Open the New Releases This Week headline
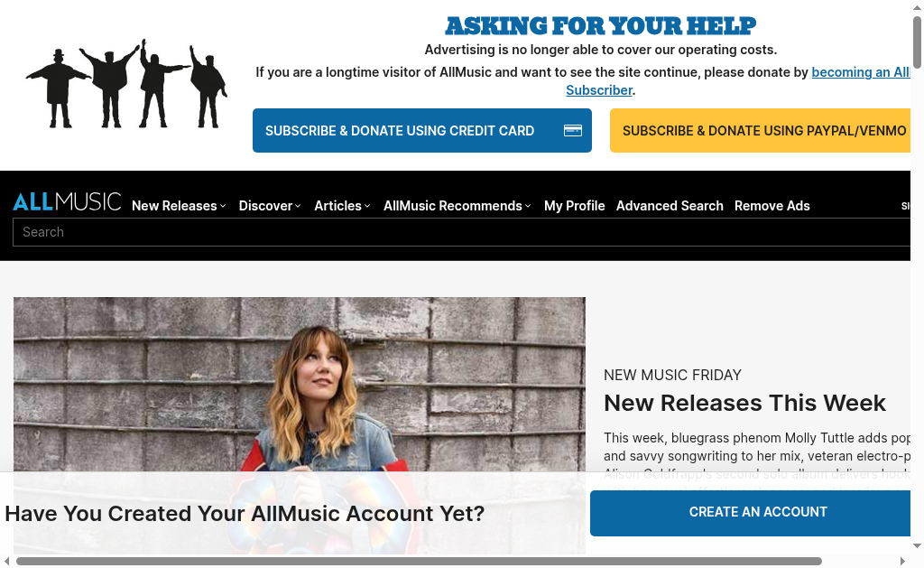This screenshot has height=568, width=924. pyautogui.click(x=744, y=404)
